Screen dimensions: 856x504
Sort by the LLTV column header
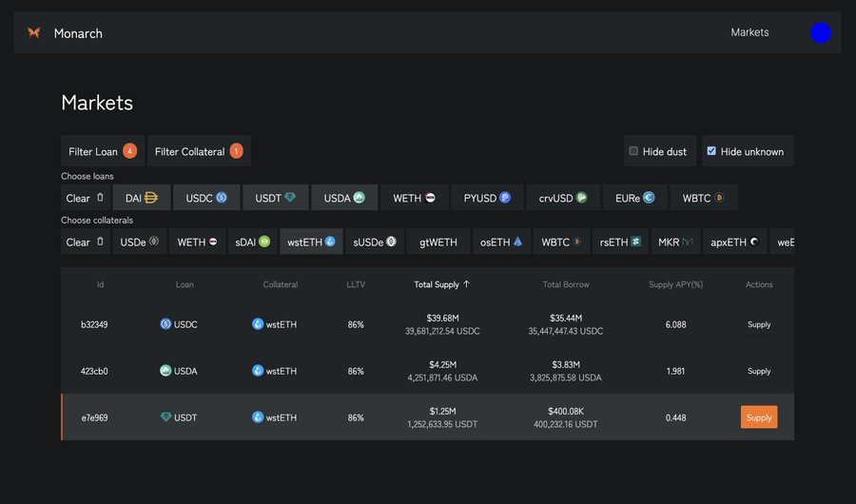356,284
